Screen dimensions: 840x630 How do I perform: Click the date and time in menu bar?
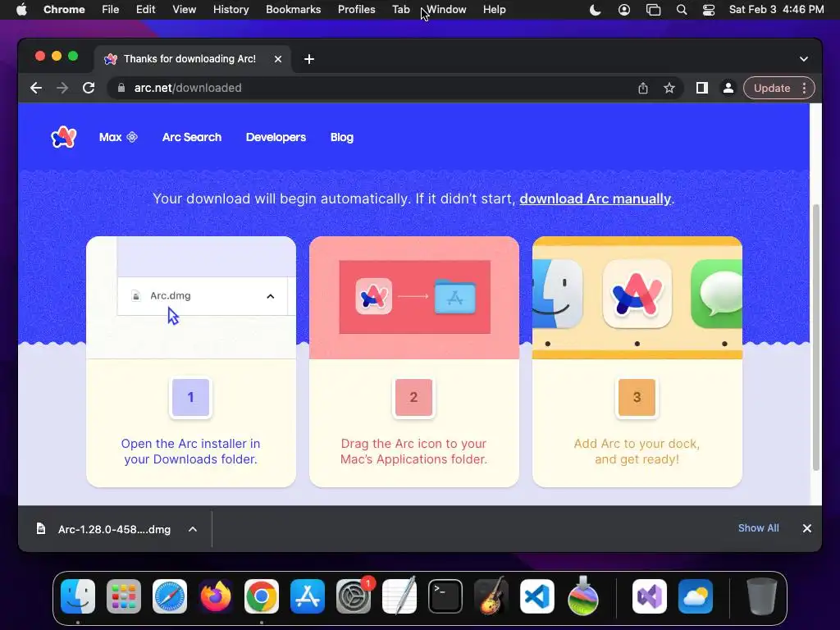(776, 10)
